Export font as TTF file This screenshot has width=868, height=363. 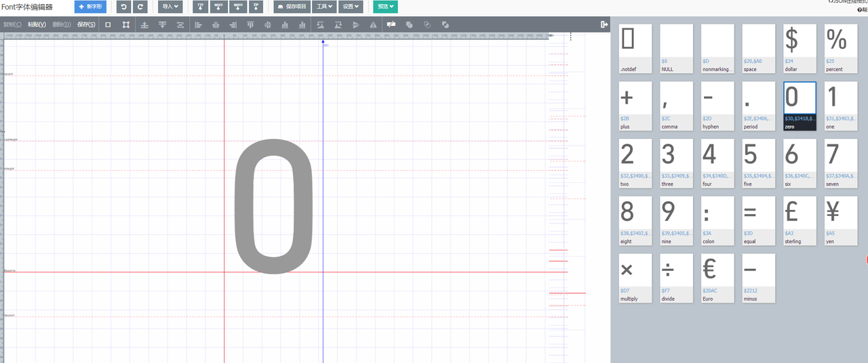pyautogui.click(x=201, y=7)
